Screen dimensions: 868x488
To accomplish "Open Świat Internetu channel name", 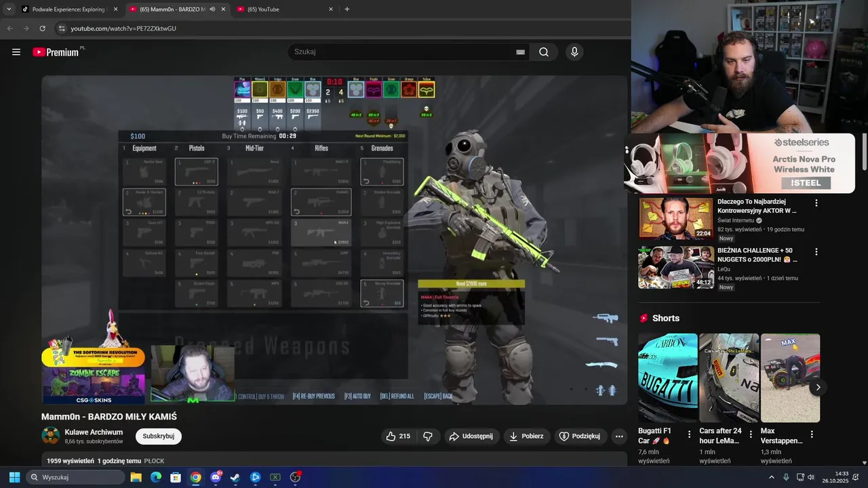I will tap(736, 220).
